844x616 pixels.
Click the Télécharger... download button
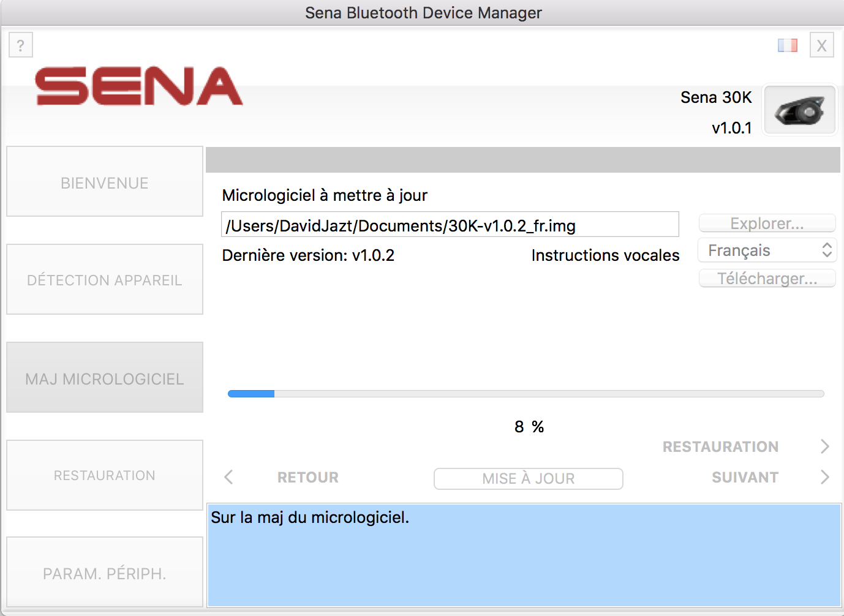click(x=767, y=279)
